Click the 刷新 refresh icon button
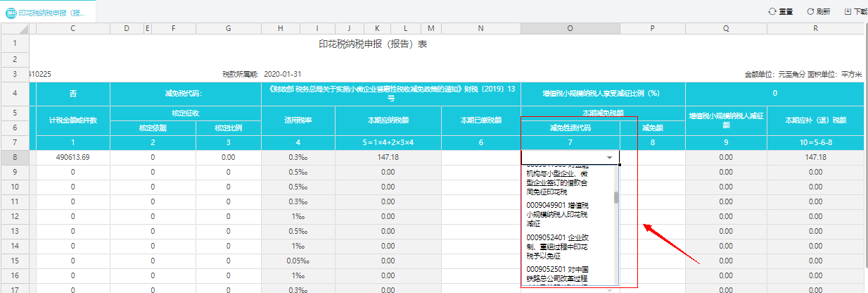The width and height of the screenshot is (868, 293). [810, 11]
